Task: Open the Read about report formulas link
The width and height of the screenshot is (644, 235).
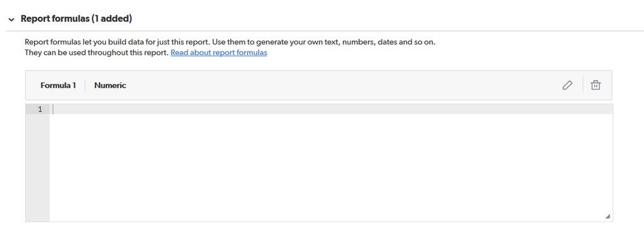Action: (x=219, y=53)
